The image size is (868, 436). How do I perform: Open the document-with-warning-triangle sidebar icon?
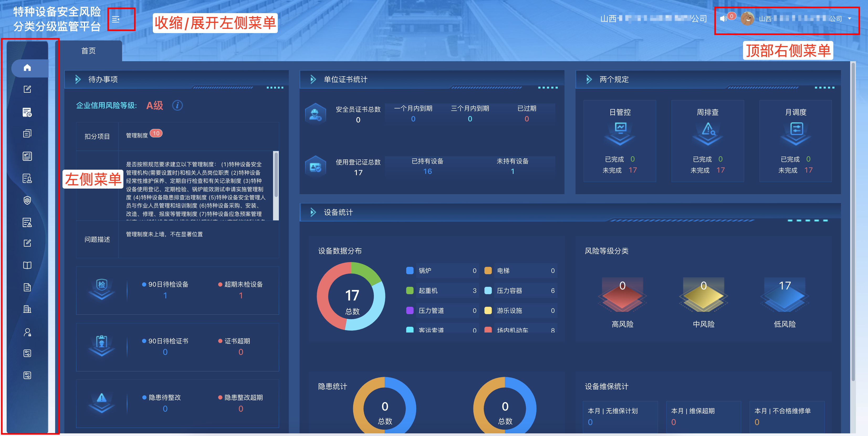[27, 222]
